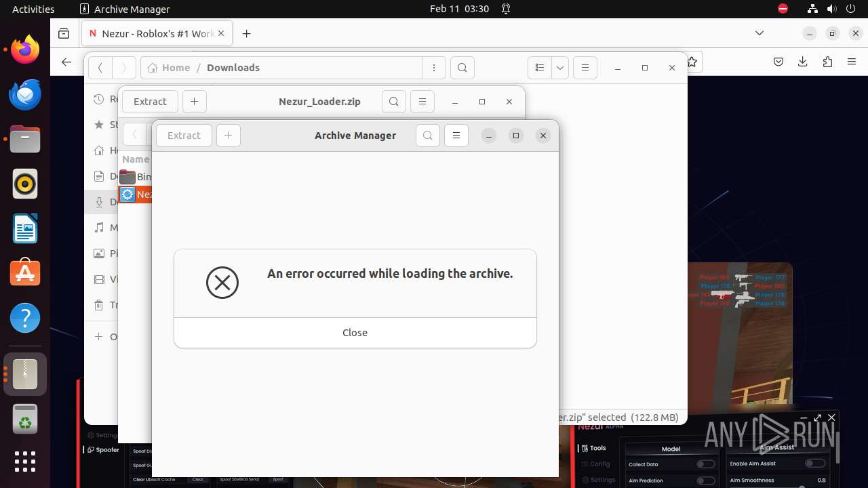868x488 pixels.
Task: Expand view options dropdown in Files
Action: (x=560, y=68)
